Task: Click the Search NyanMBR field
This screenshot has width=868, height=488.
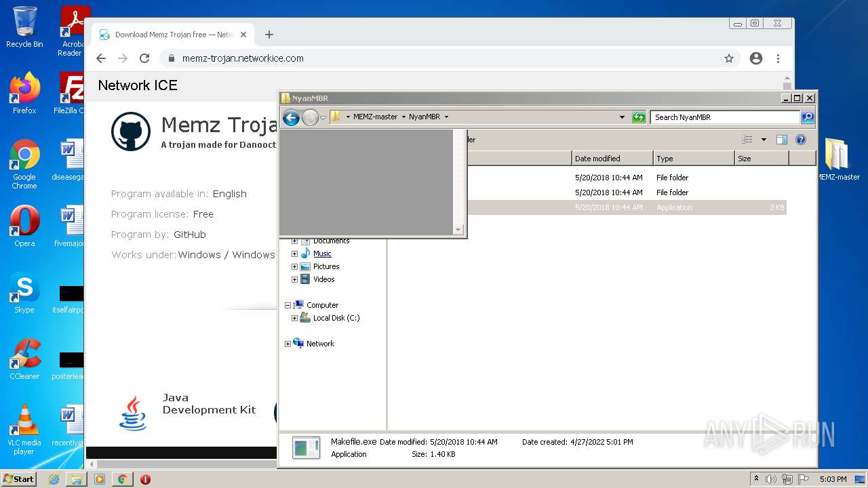Action: (725, 117)
